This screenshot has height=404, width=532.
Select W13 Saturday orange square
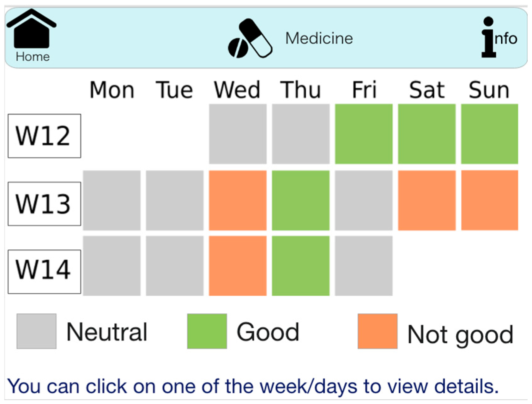[427, 201]
